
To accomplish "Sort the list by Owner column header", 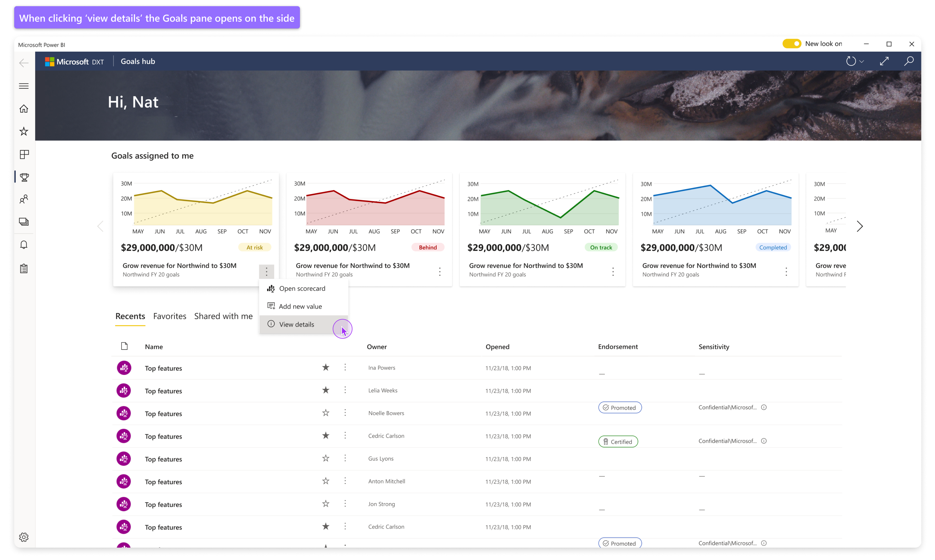I will 377,346.
